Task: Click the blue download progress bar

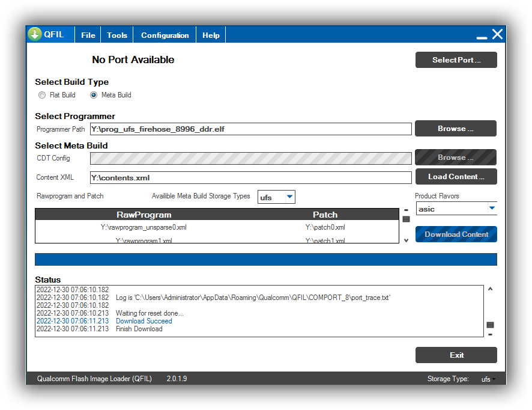Action: (x=265, y=259)
